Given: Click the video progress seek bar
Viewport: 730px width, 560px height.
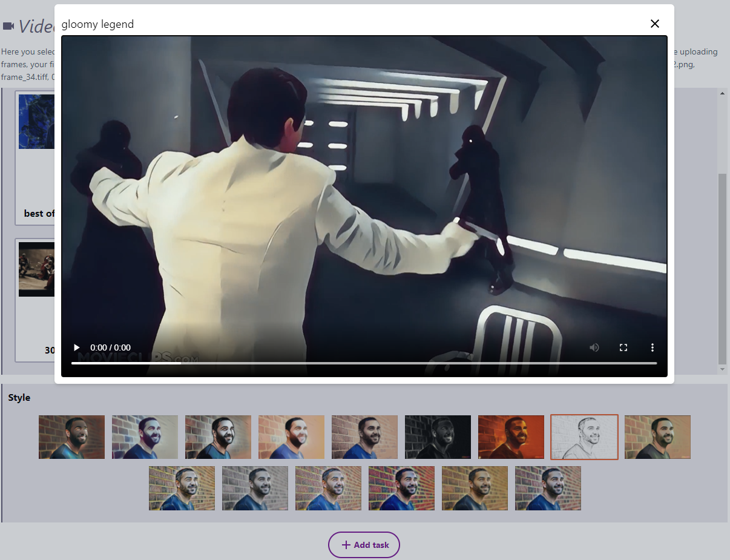Looking at the screenshot, I should click(364, 363).
